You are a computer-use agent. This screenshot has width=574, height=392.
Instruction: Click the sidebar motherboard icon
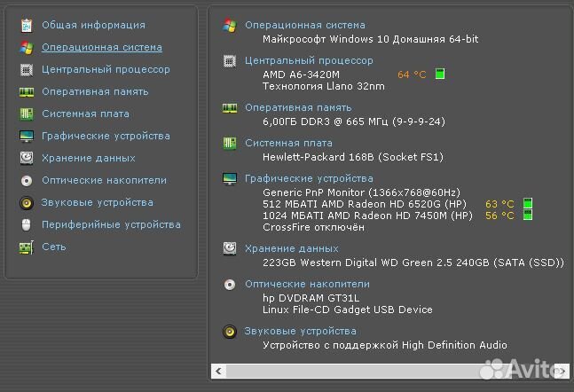[x=27, y=114]
